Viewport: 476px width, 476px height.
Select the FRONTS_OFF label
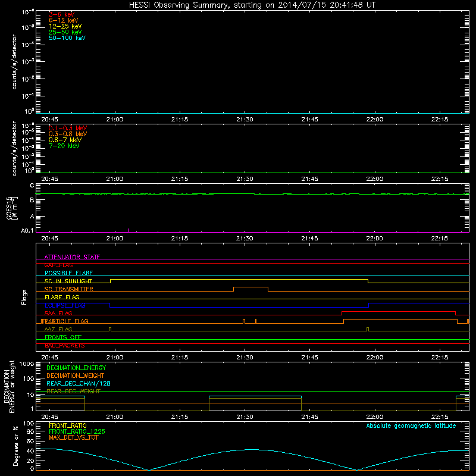pos(63,337)
